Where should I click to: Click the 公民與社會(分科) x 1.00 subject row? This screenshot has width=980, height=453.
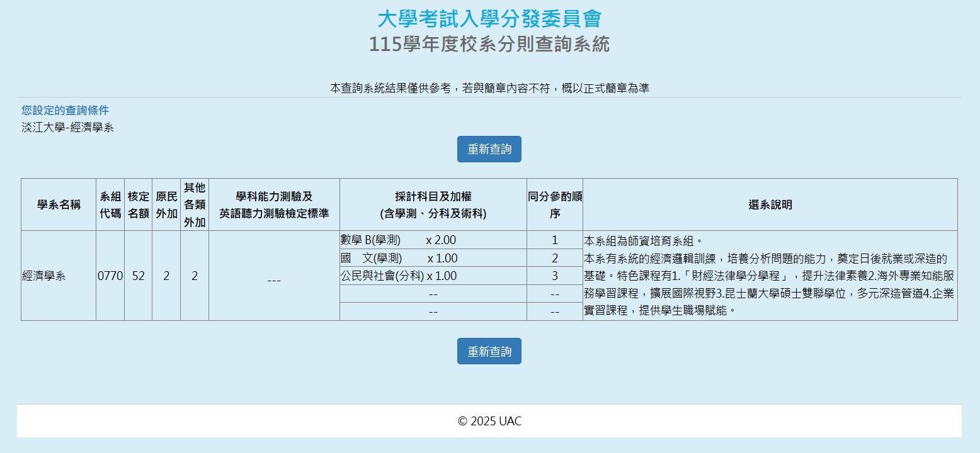pos(398,276)
